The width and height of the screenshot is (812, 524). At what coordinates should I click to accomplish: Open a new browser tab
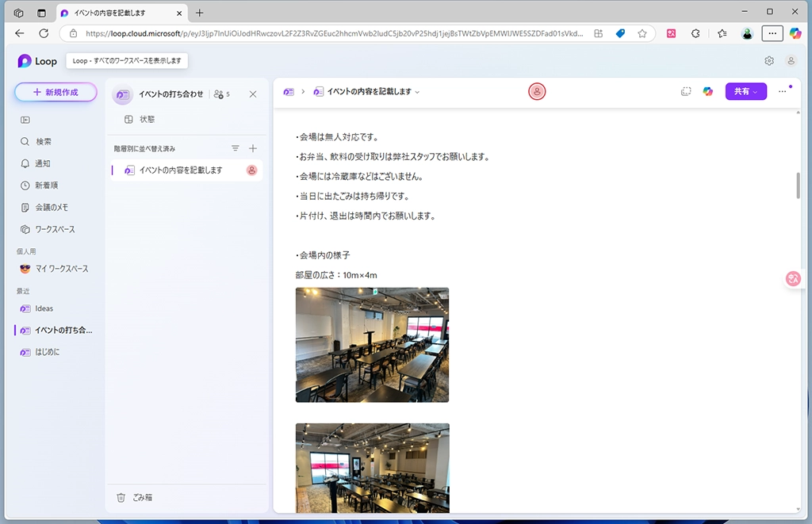[199, 13]
